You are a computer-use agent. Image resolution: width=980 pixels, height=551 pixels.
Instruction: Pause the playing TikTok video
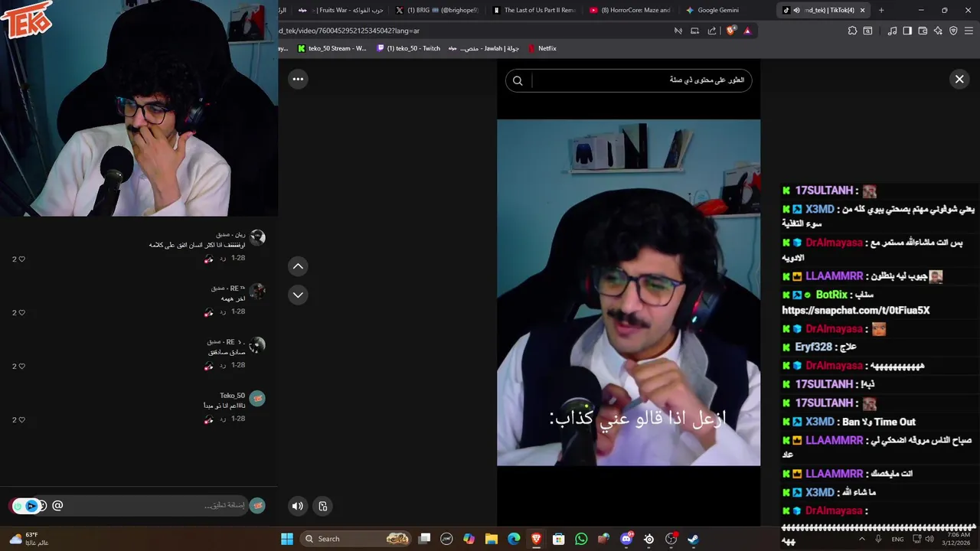tap(629, 292)
